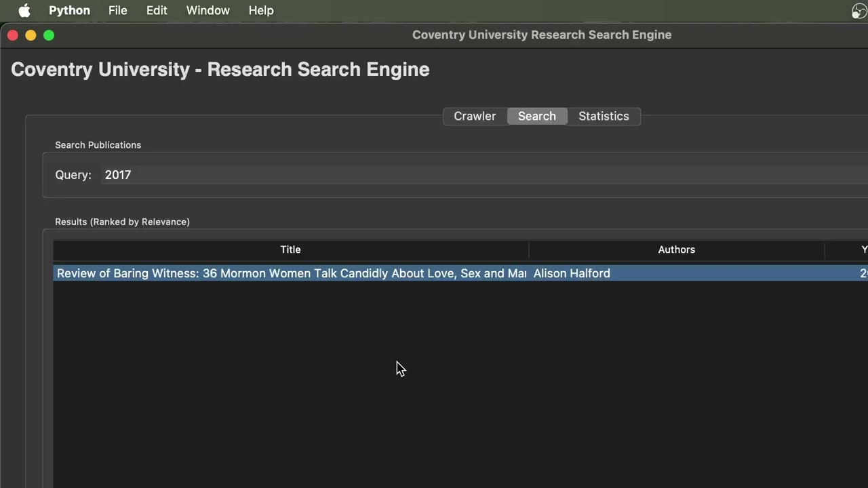Switch to the Crawler tab
Viewport: 868px width, 488px height.
[x=475, y=116]
